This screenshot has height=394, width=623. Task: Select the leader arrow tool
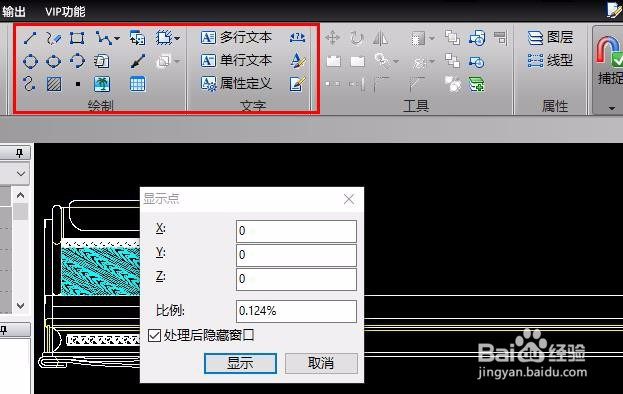[x=138, y=61]
